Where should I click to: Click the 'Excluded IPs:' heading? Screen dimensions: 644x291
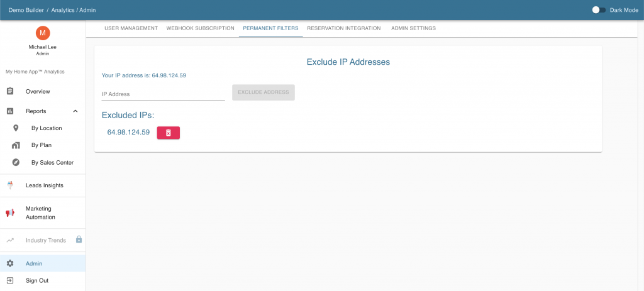pos(128,116)
